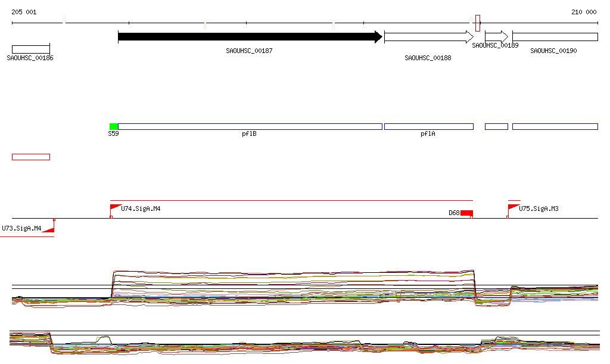
Task: Click the 205 001 start coordinate label
Action: click(x=24, y=12)
